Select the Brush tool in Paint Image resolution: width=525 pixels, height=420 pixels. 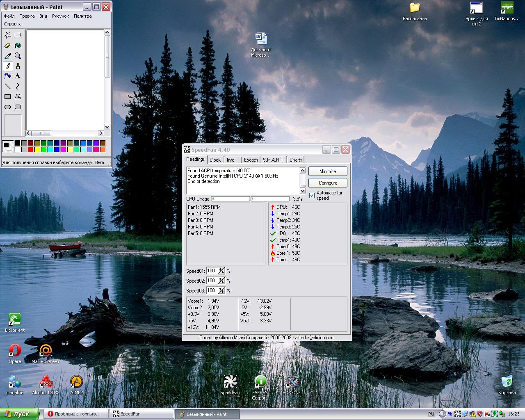coord(18,66)
